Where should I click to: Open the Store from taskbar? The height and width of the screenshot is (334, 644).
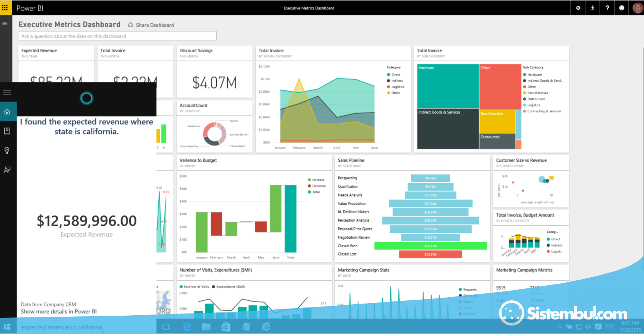click(x=226, y=327)
